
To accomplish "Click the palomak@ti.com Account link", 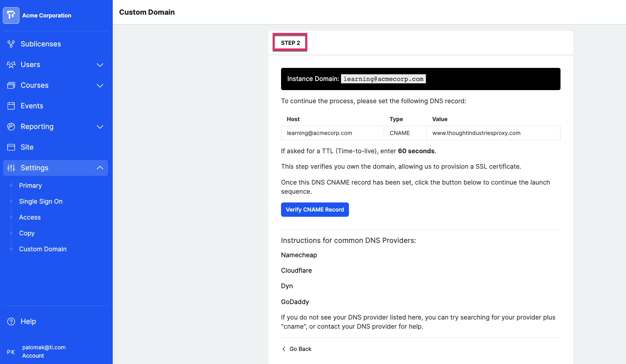I will (x=44, y=351).
